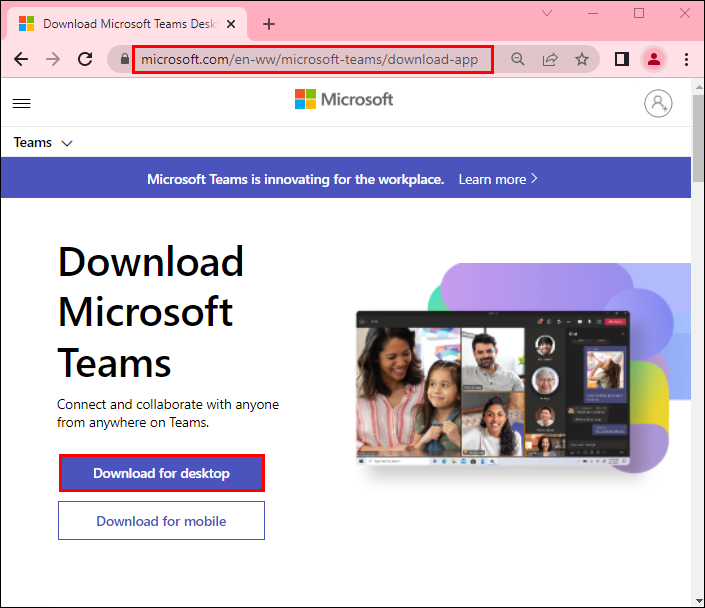705x608 pixels.
Task: Share this page using the share icon
Action: (550, 59)
